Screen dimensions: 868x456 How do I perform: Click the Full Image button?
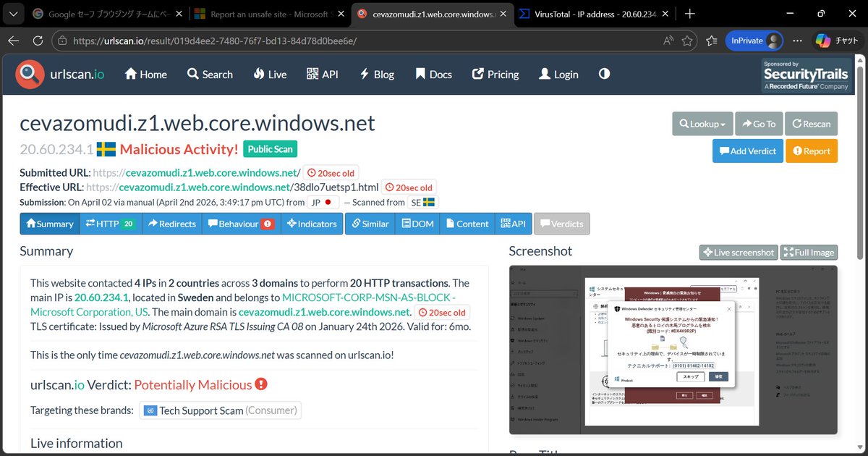click(809, 252)
